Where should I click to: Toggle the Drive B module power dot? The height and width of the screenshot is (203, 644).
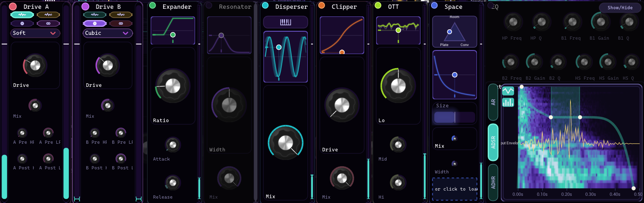[x=85, y=6]
